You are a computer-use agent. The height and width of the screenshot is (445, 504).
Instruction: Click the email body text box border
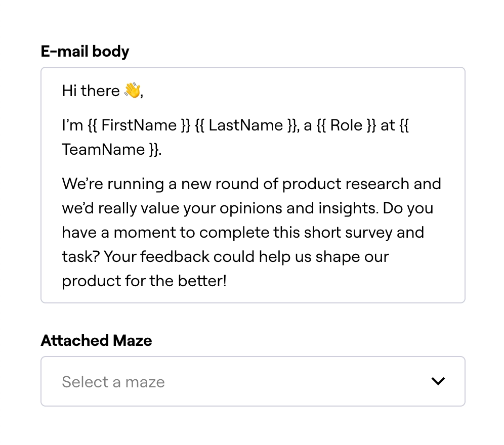(253, 67)
